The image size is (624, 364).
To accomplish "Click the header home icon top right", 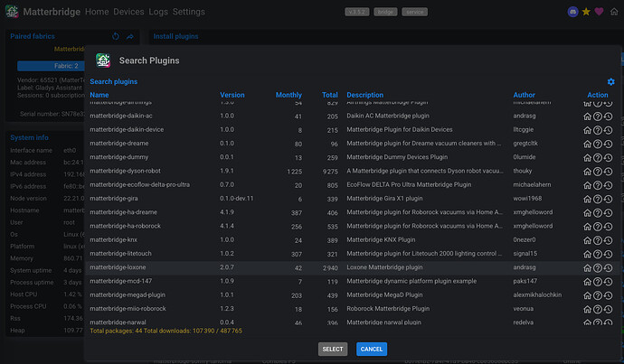I will [614, 12].
